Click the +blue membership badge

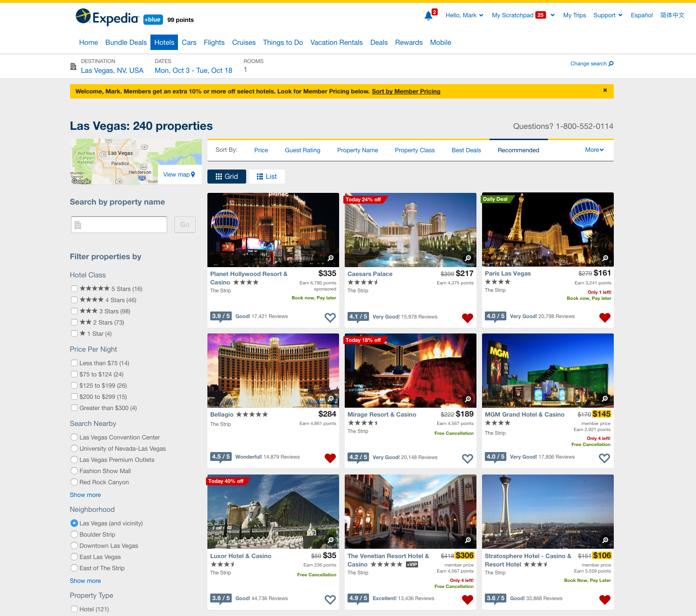tap(153, 20)
